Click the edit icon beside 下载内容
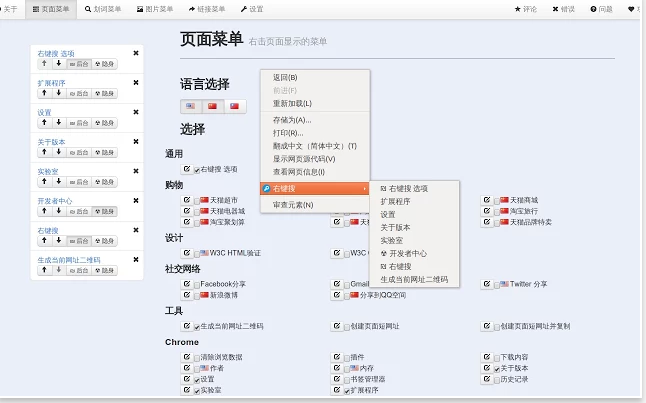This screenshot has width=646, height=403. point(487,357)
